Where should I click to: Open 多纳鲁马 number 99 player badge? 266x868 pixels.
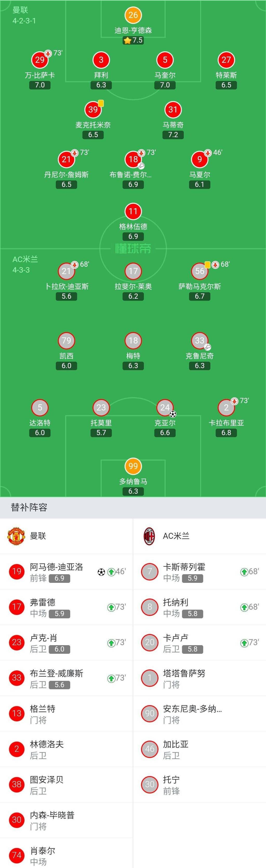pos(133,466)
